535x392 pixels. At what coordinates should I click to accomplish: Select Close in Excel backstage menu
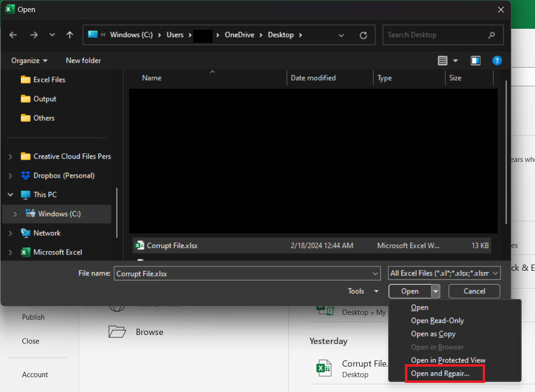click(x=30, y=341)
